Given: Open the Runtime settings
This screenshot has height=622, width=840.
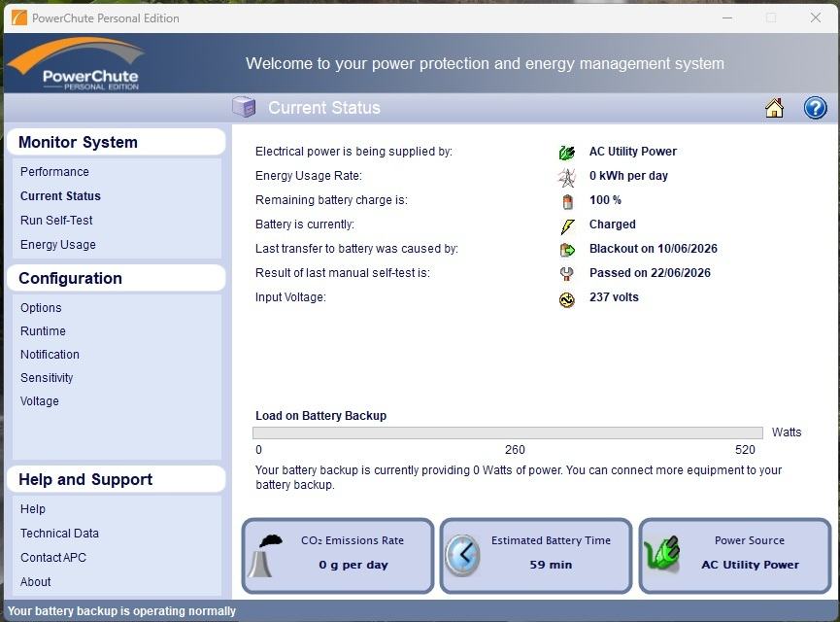Looking at the screenshot, I should pos(43,330).
